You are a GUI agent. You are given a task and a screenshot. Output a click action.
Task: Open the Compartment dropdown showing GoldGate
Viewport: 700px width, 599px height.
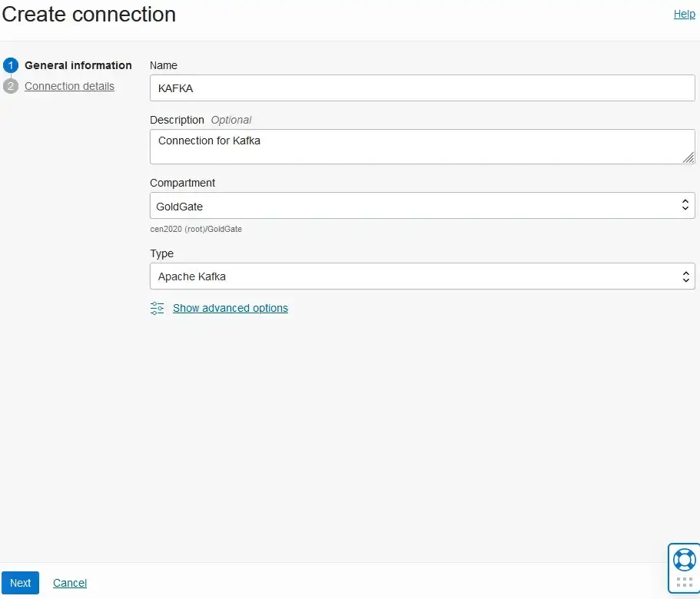pyautogui.click(x=415, y=206)
